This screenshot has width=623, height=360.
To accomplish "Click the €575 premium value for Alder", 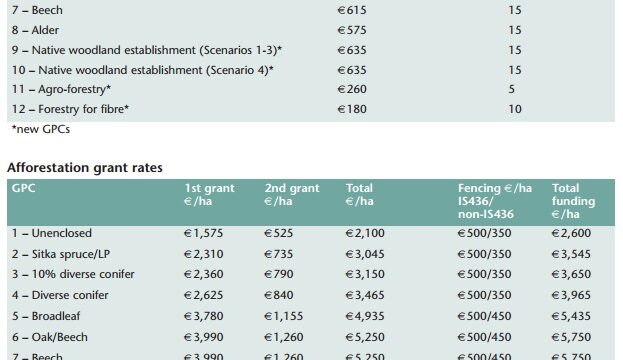I will [x=352, y=30].
